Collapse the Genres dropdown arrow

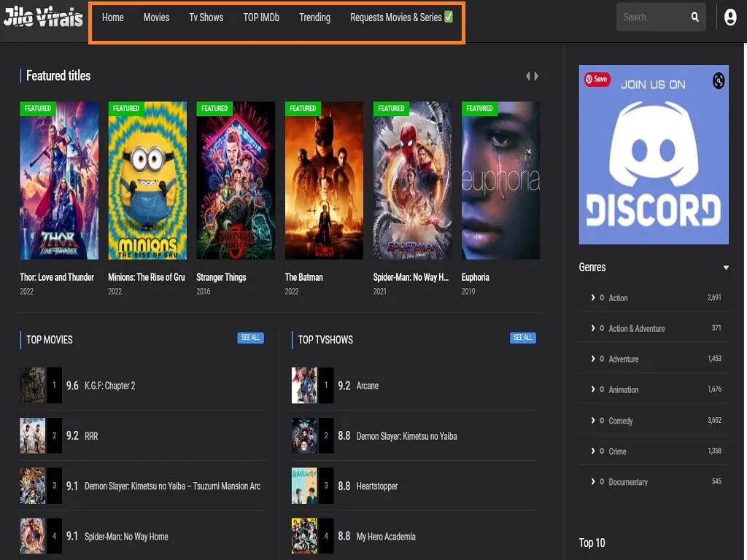tap(726, 268)
